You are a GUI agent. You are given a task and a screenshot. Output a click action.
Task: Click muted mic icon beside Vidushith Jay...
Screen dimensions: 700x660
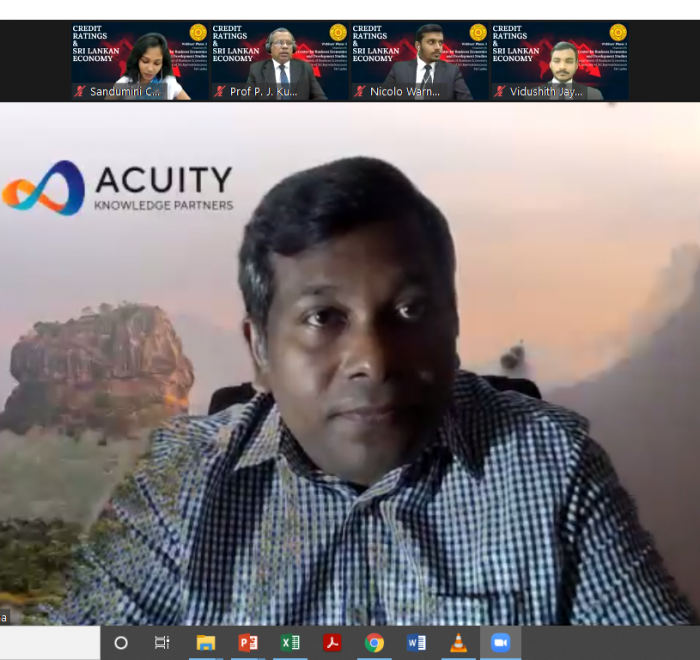click(500, 91)
